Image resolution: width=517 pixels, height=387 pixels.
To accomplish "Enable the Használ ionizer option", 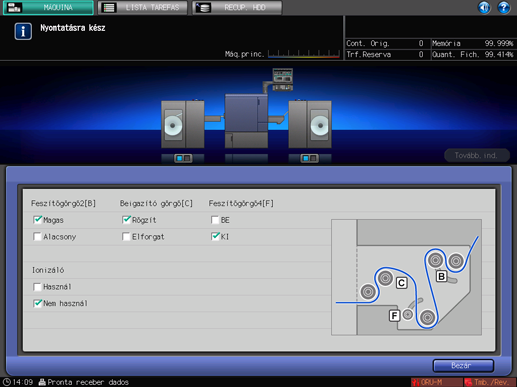I will pyautogui.click(x=37, y=287).
